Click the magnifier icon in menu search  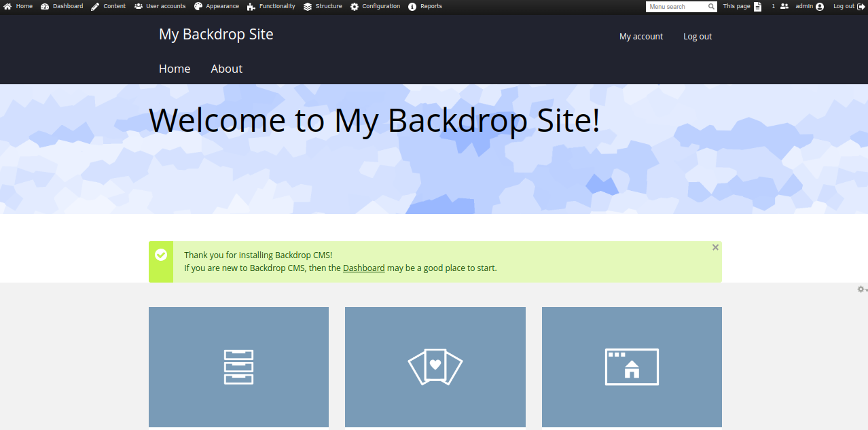pyautogui.click(x=711, y=7)
